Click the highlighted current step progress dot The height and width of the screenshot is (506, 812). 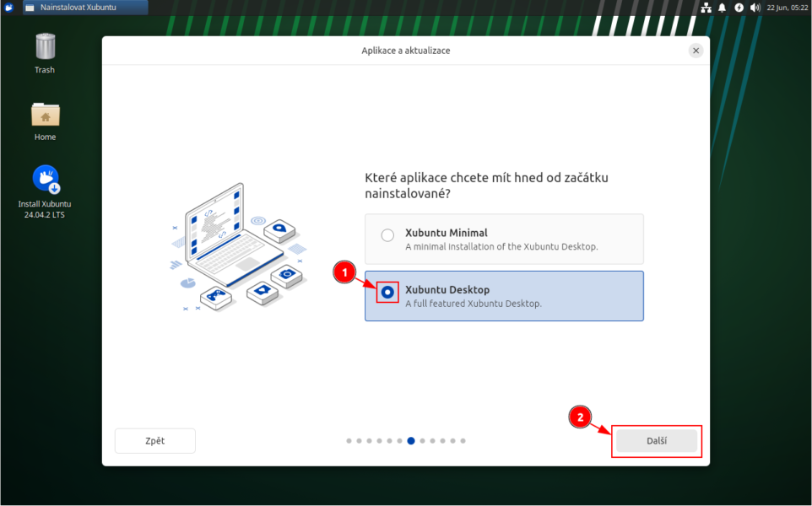[411, 440]
